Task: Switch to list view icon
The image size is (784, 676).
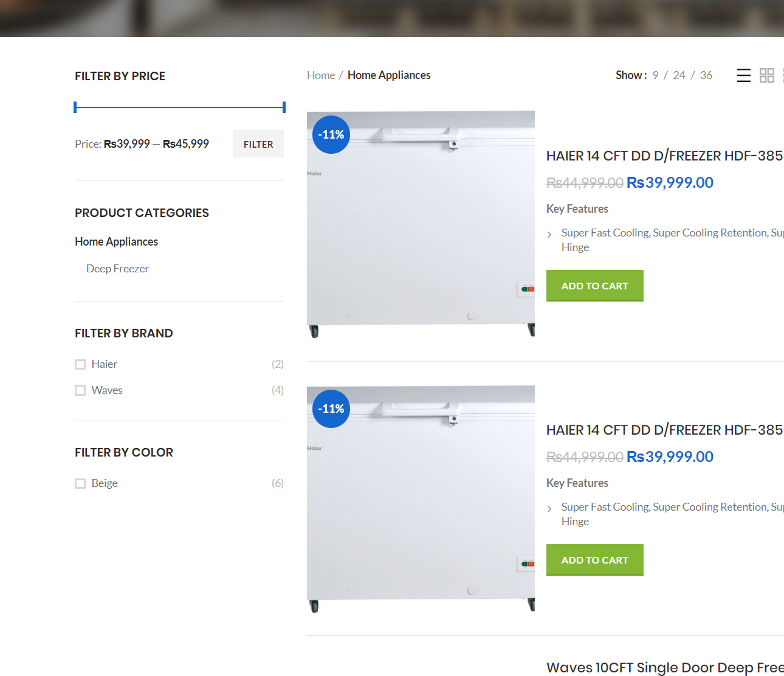Action: [743, 75]
